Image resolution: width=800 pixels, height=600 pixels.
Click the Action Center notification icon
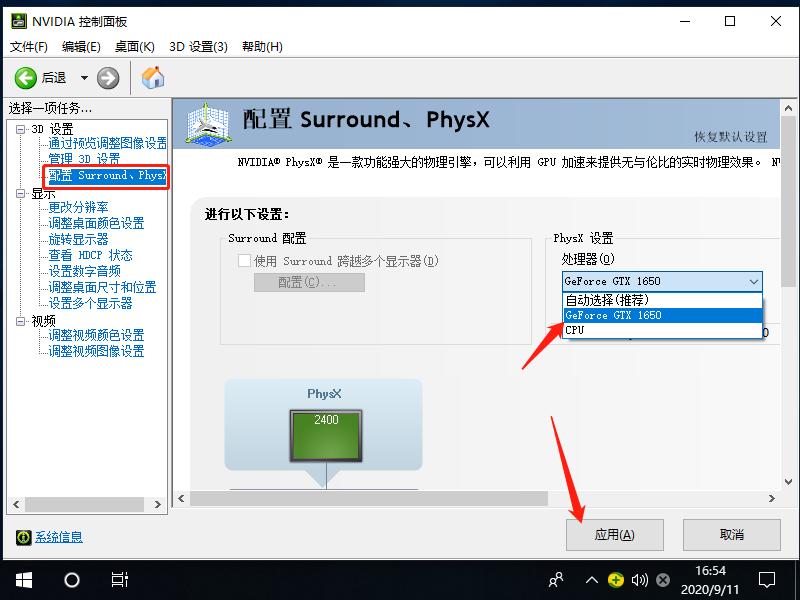pos(765,578)
